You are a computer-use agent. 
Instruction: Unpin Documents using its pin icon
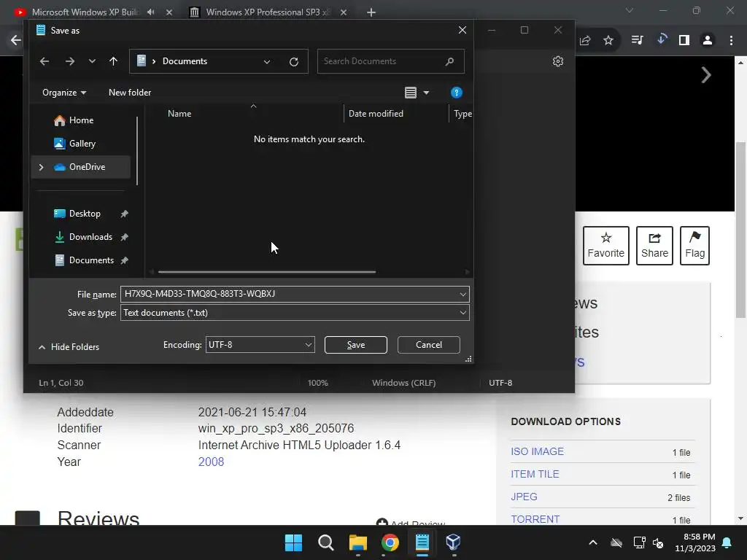124,260
